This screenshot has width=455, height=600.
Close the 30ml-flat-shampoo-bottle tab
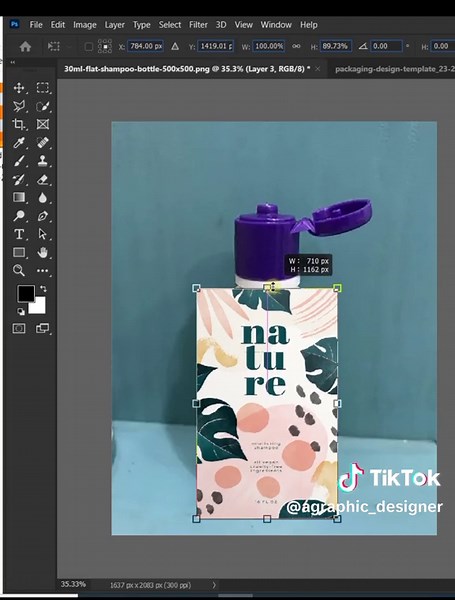[318, 69]
